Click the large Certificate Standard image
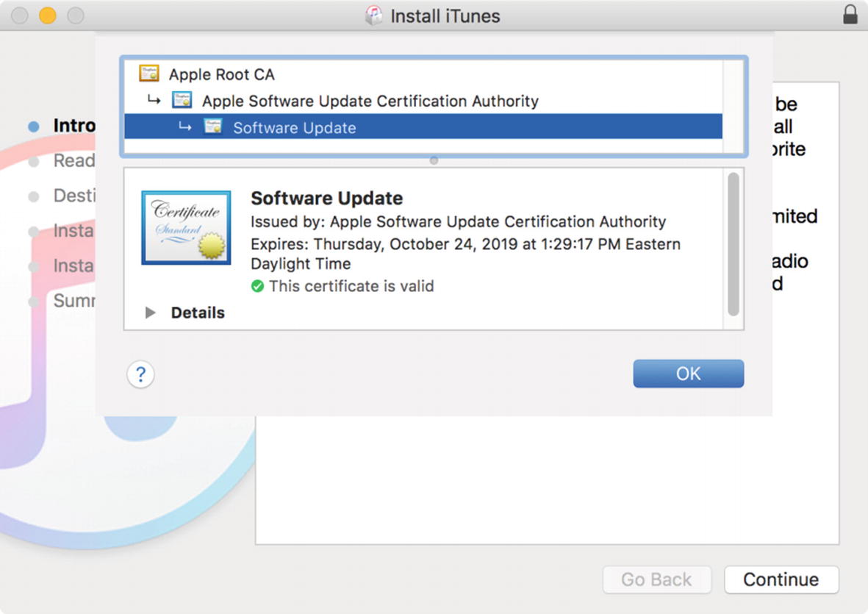The width and height of the screenshot is (868, 614). [x=186, y=227]
